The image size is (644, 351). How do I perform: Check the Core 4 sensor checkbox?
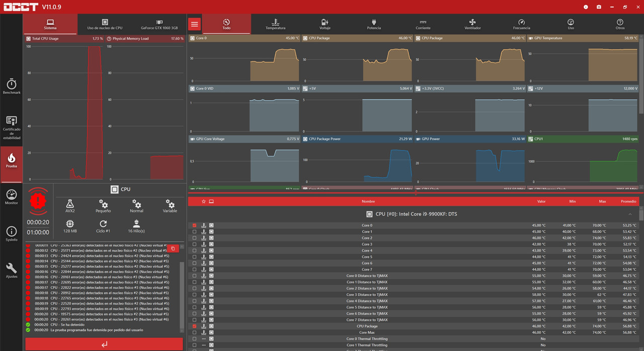(195, 250)
